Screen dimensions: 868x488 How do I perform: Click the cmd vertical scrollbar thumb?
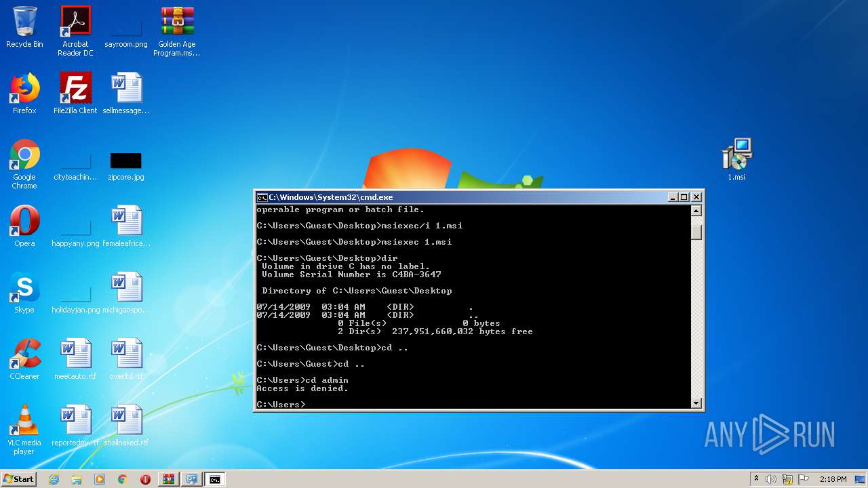coord(696,232)
